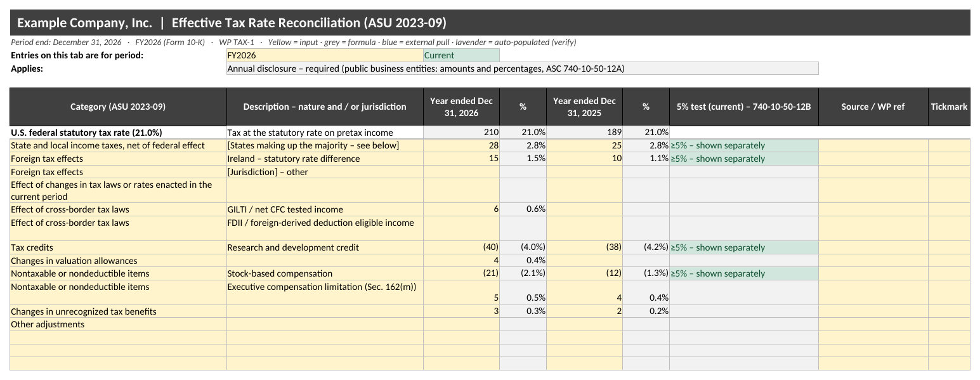Click the (1.3%) value in Stock-based compensation row

point(646,273)
